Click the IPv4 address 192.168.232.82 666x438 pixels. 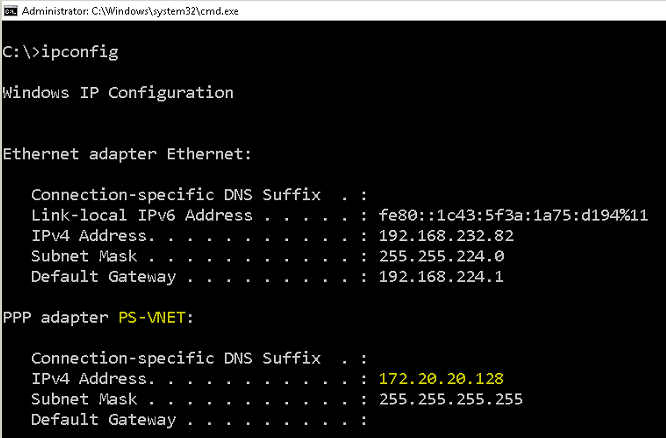click(x=446, y=235)
